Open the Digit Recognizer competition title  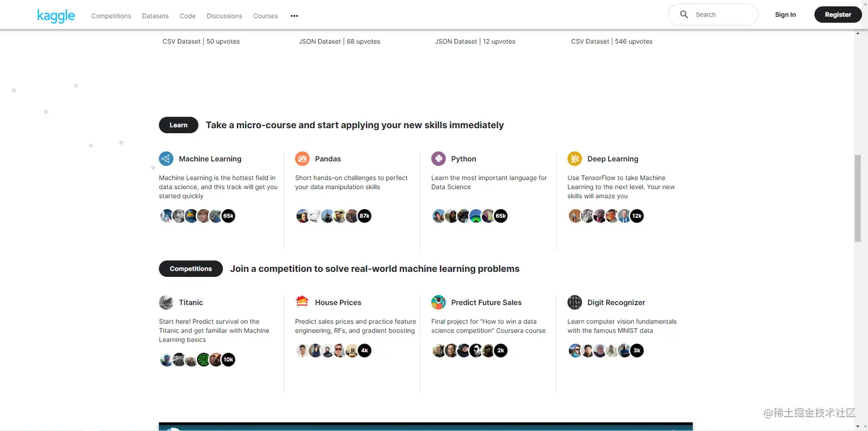click(x=616, y=303)
